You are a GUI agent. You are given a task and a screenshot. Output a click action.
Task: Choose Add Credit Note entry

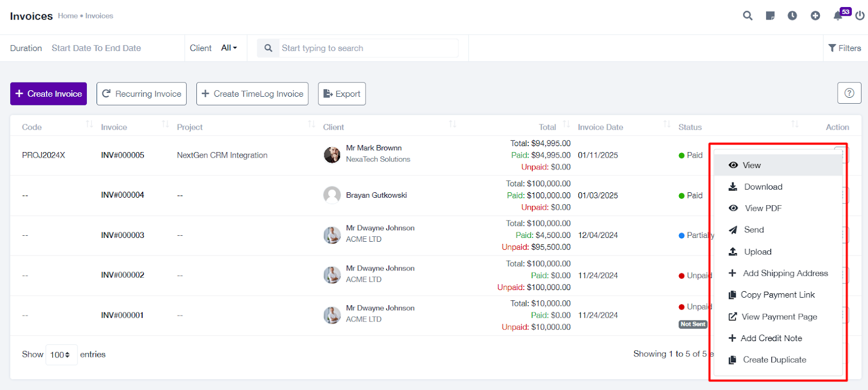[778, 338]
